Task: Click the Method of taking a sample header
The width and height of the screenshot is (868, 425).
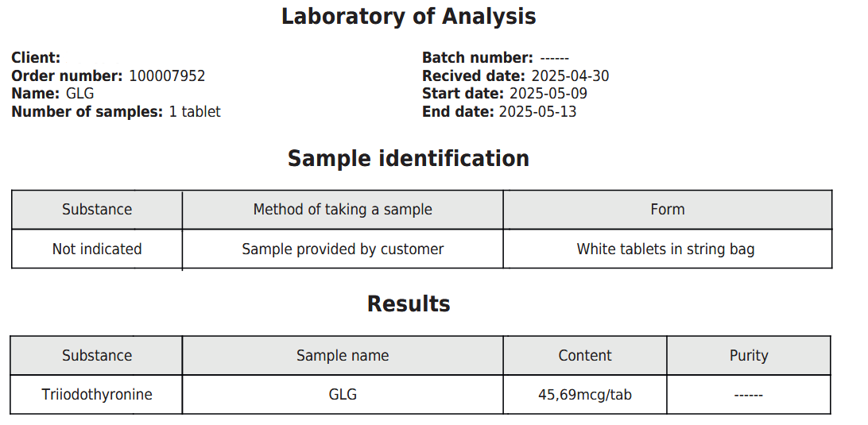Action: click(x=343, y=209)
